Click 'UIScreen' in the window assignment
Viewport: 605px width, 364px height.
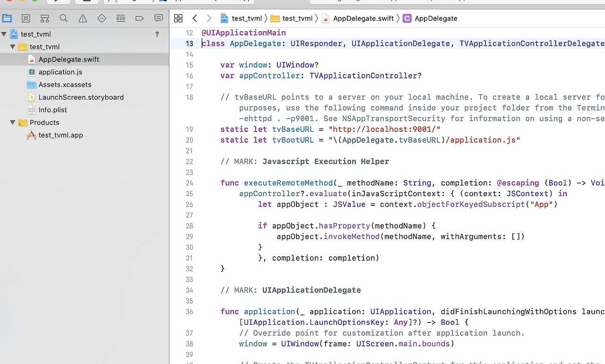[x=375, y=344]
